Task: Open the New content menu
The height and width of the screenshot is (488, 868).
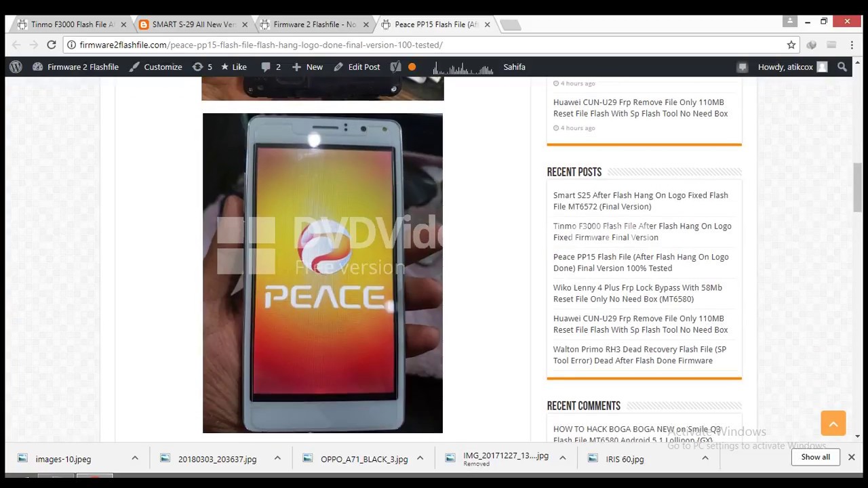Action: [x=307, y=67]
